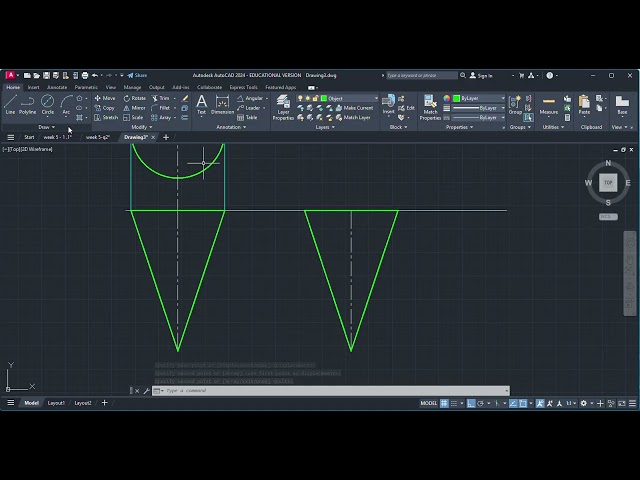
Task: Switch to the Annotate ribbon tab
Action: pyautogui.click(x=57, y=87)
